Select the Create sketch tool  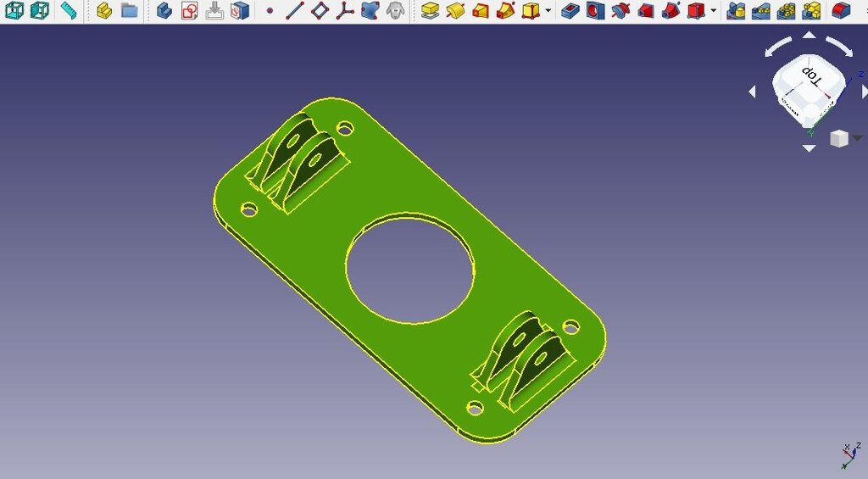coord(190,11)
